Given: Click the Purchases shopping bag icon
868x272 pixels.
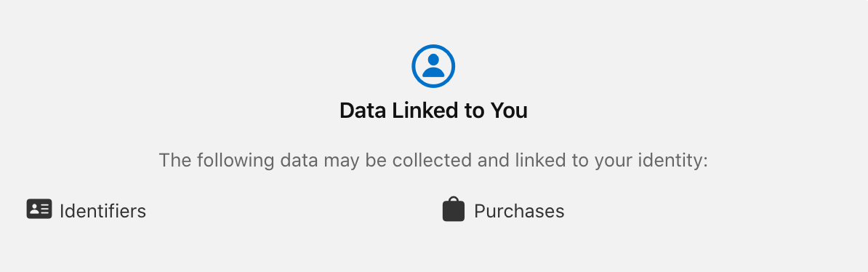Looking at the screenshot, I should click(x=454, y=209).
